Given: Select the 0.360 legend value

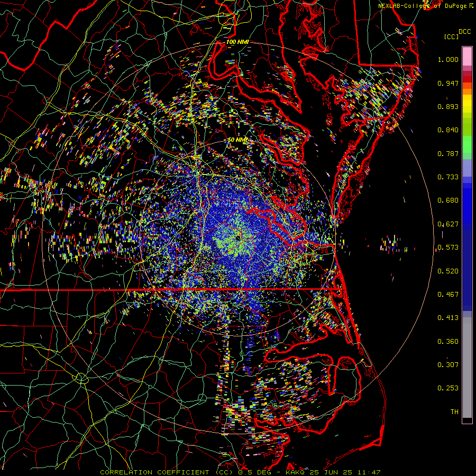Looking at the screenshot, I should tap(448, 342).
